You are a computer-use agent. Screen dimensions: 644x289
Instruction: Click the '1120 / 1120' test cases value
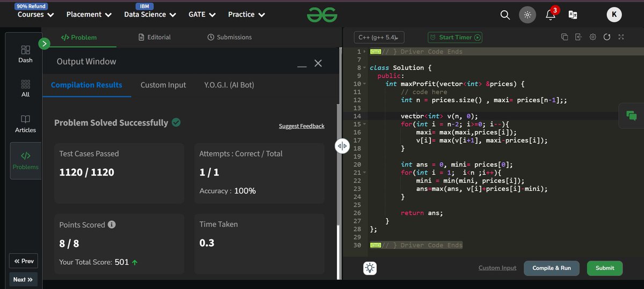pos(86,172)
